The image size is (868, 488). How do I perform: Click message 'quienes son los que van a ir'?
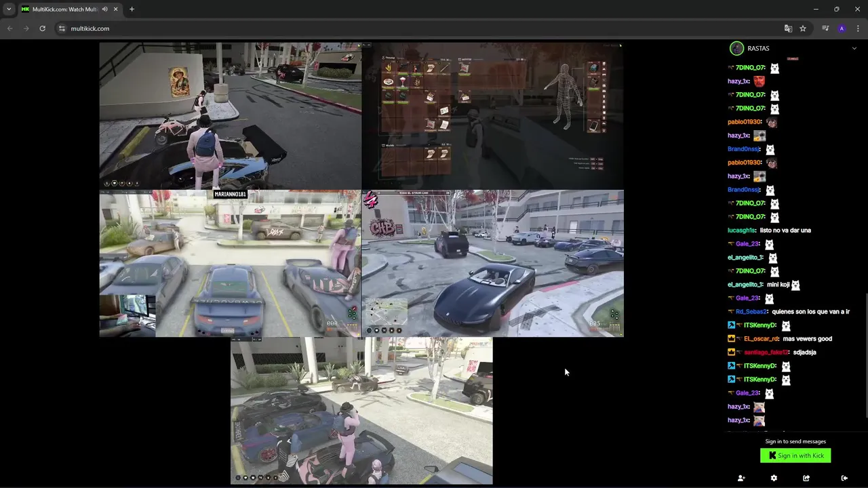pos(810,312)
